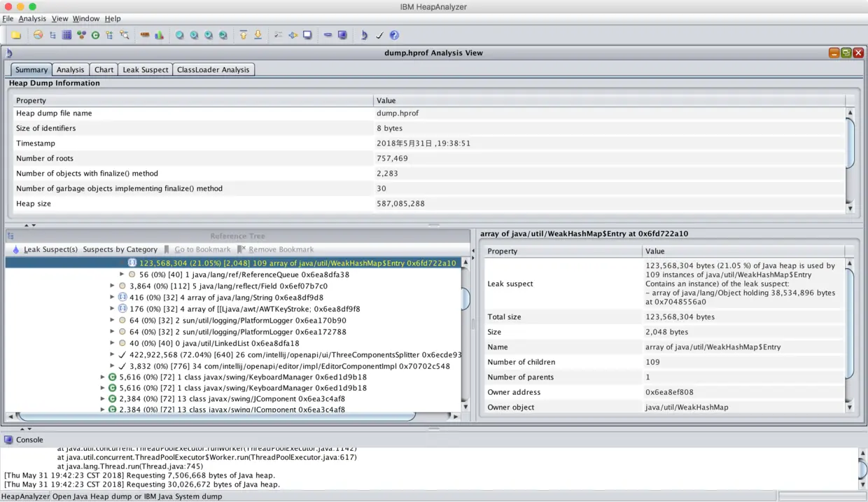Click the heap size value 587,085,288
Screen dimensions: 868x502
coord(400,204)
